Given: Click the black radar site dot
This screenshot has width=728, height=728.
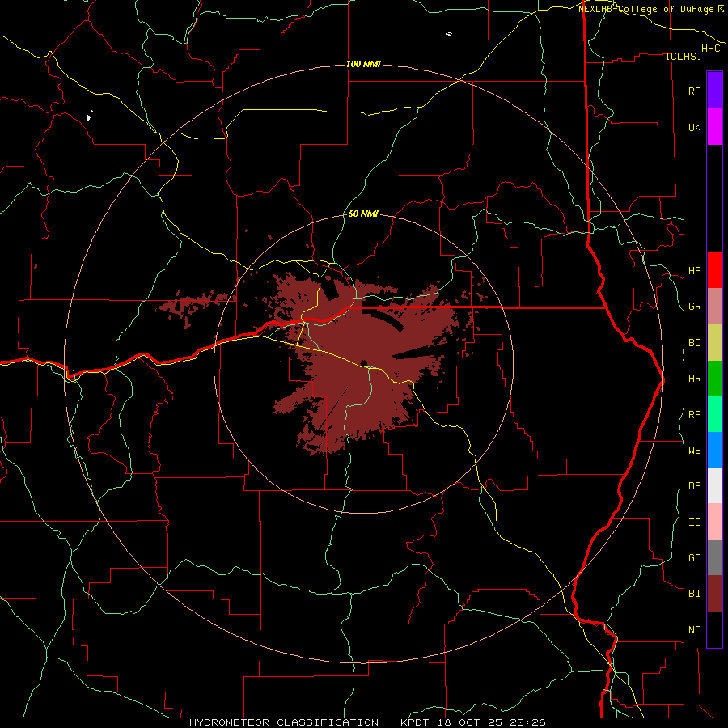Looking at the screenshot, I should tap(364, 362).
